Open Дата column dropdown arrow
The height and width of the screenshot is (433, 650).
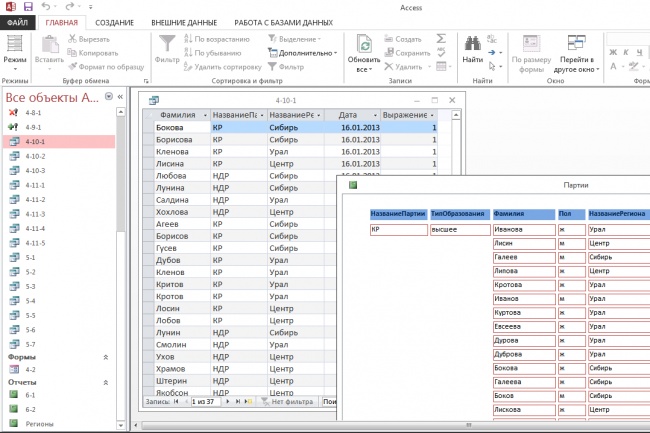(x=375, y=115)
